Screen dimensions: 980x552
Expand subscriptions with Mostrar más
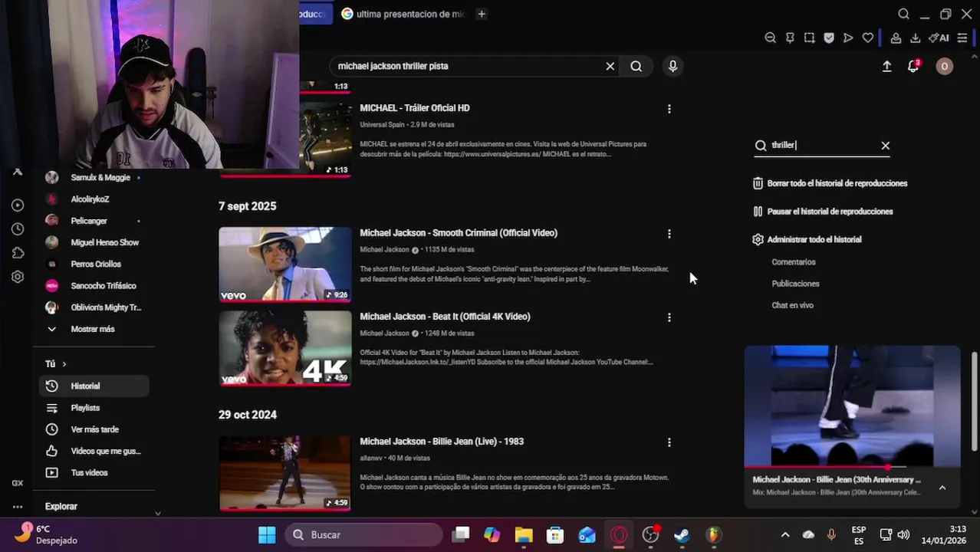coord(94,329)
